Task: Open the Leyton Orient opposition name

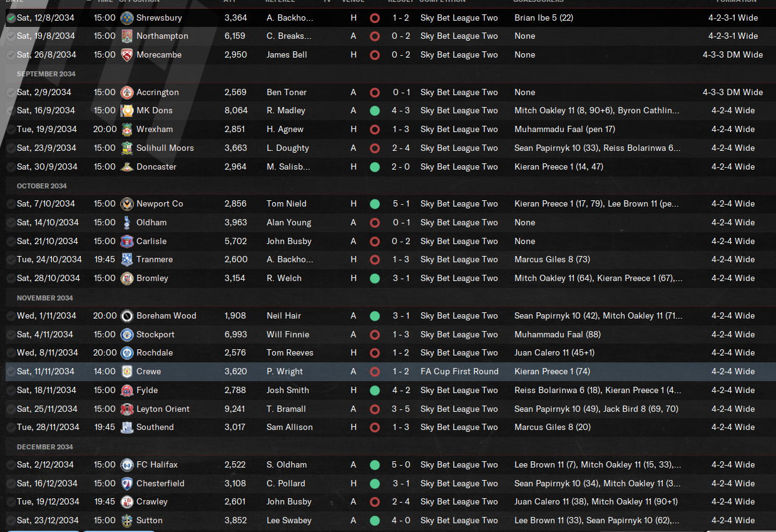Action: (163, 409)
